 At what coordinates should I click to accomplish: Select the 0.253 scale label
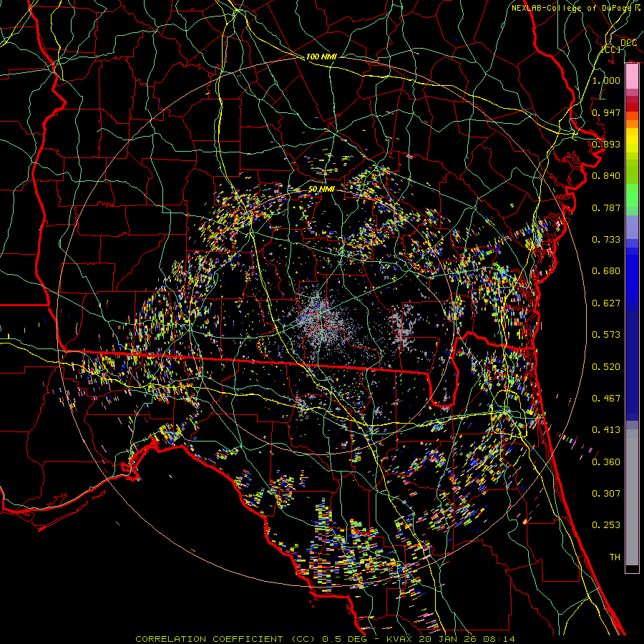(606, 525)
